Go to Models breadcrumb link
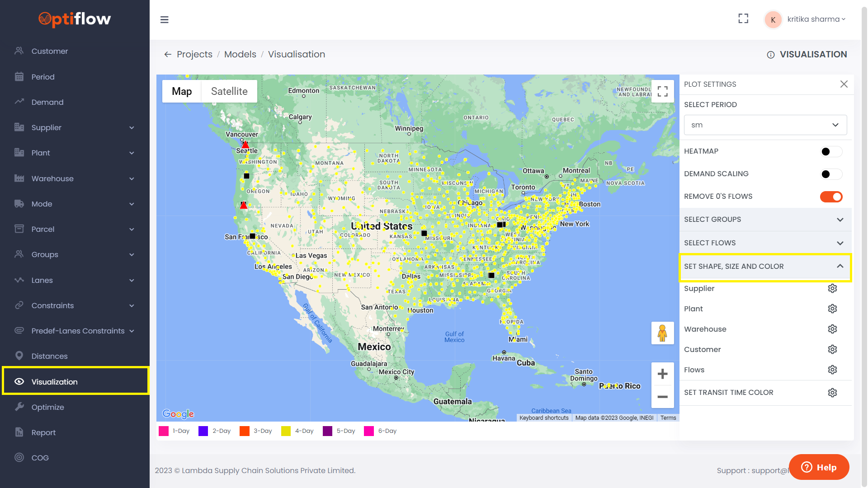This screenshot has height=488, width=868. tap(240, 54)
